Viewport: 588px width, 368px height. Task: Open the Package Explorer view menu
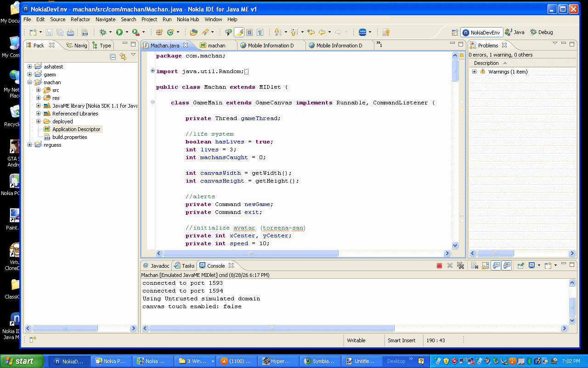(133, 55)
